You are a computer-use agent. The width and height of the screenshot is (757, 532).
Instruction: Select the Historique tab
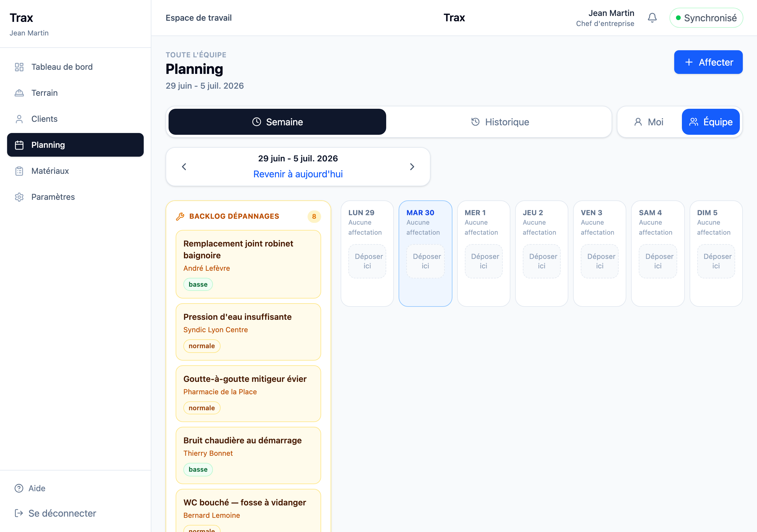point(500,122)
